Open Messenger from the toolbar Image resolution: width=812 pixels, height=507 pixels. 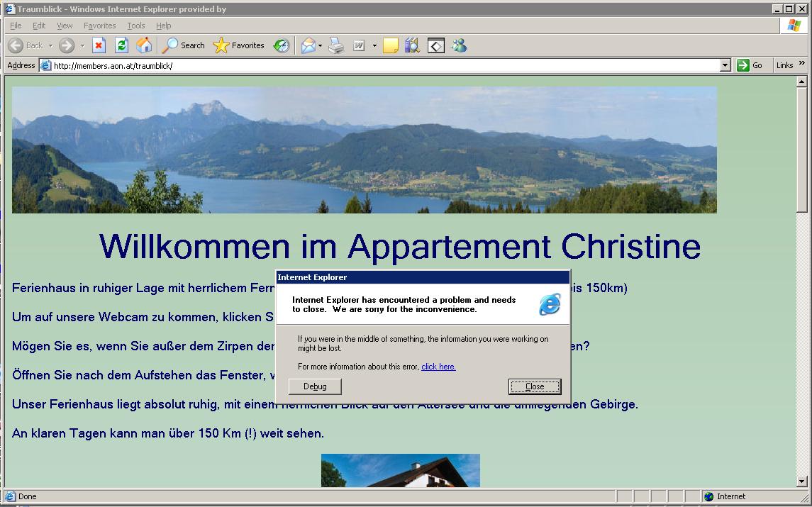459,45
